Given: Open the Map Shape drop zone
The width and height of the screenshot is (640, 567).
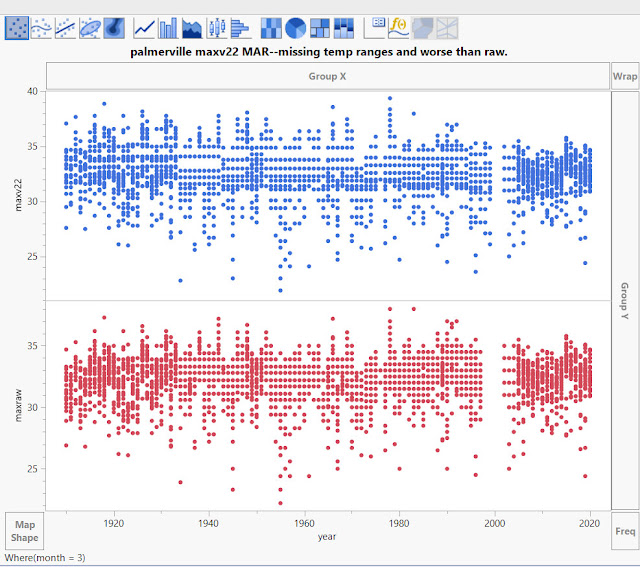Looking at the screenshot, I should click(24, 531).
